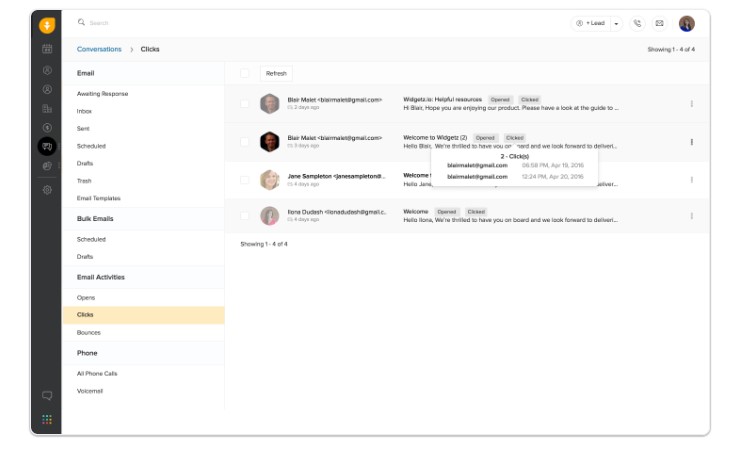Image resolution: width=749 pixels, height=452 pixels.
Task: Expand the dropdown arrow next to + Lead
Action: click(x=616, y=23)
